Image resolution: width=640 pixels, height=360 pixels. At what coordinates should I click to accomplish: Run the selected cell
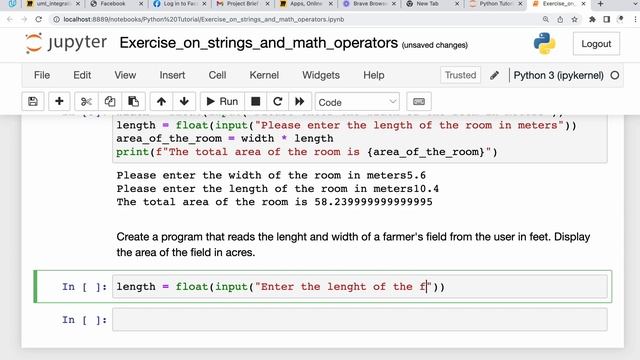222,102
